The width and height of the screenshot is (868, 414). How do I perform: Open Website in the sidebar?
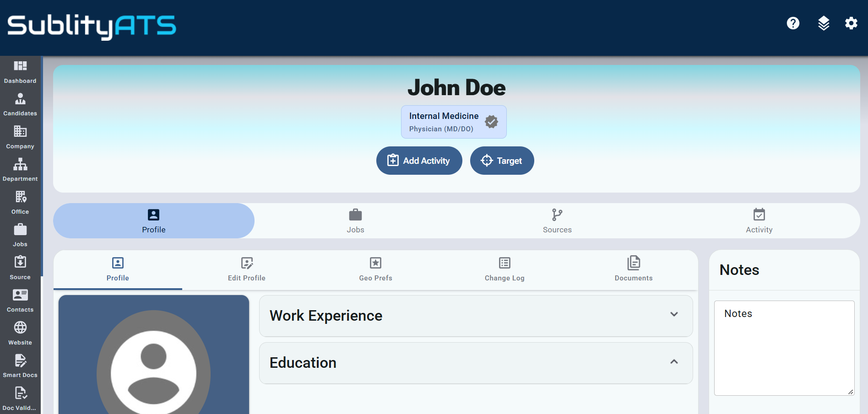(20, 334)
